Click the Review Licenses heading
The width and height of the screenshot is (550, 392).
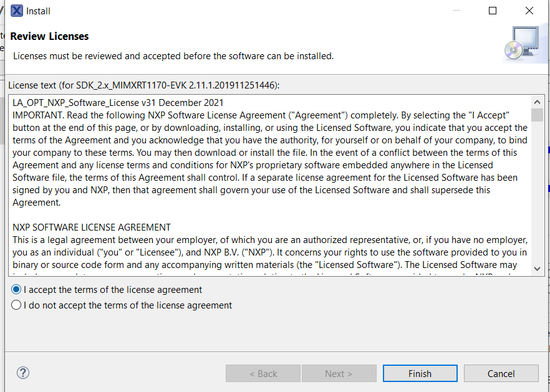(x=49, y=36)
